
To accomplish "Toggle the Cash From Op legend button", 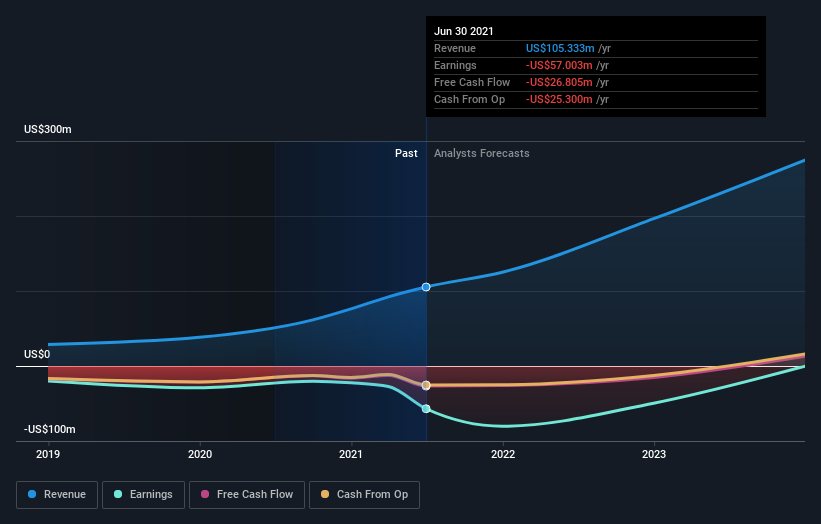I will (x=364, y=495).
